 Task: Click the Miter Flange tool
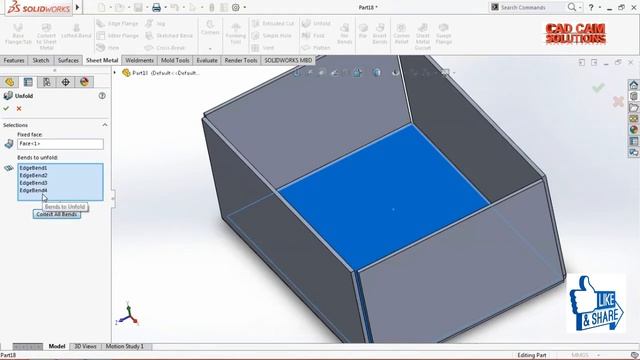pos(118,36)
